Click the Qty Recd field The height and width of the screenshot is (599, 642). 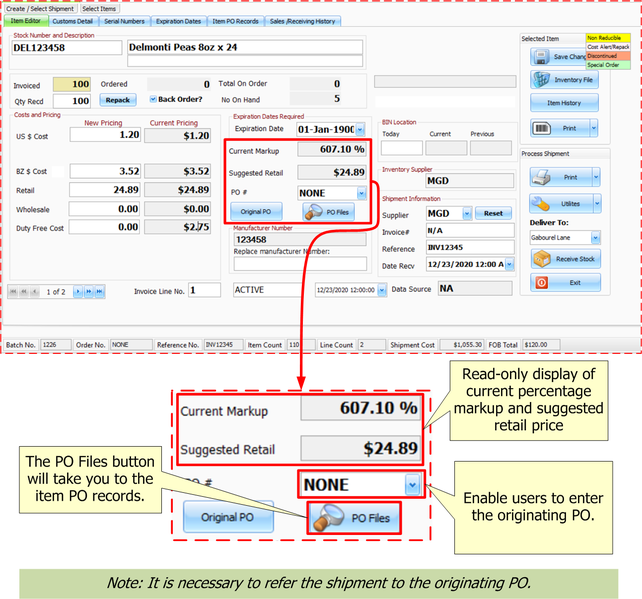tap(72, 101)
